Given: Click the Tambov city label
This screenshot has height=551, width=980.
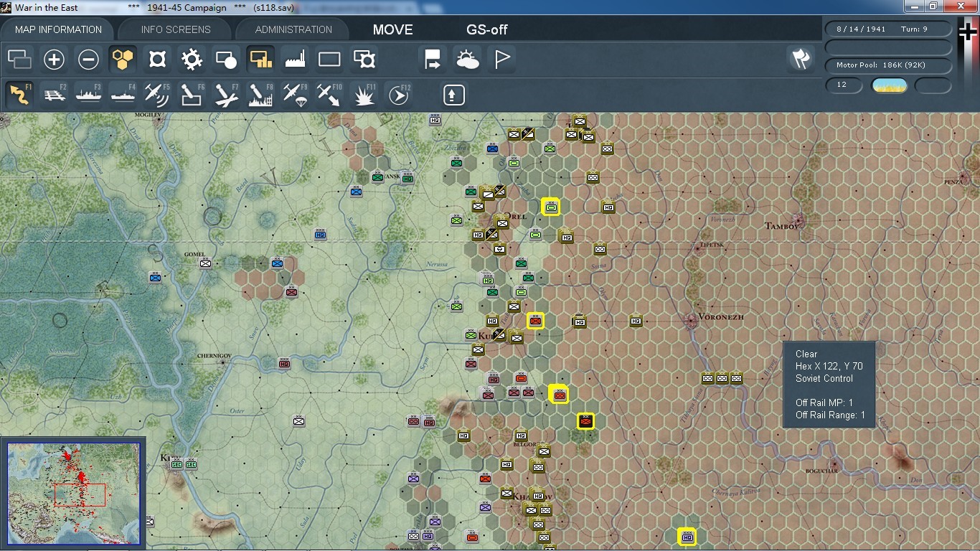Looking at the screenshot, I should (x=781, y=226).
